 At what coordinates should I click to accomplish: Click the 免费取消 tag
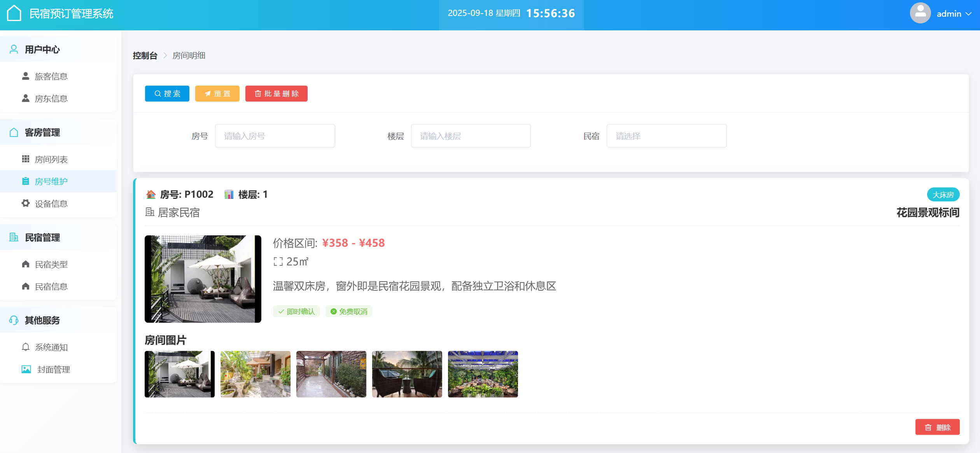click(x=349, y=311)
